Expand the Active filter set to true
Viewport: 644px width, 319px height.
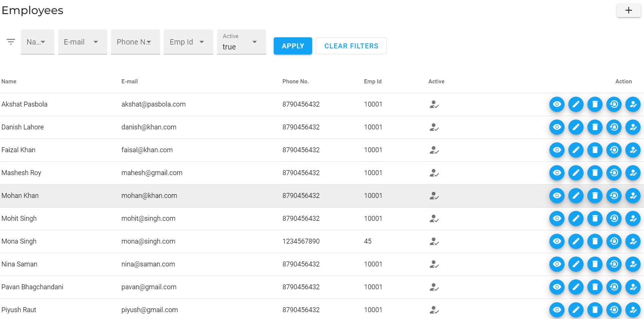[241, 42]
